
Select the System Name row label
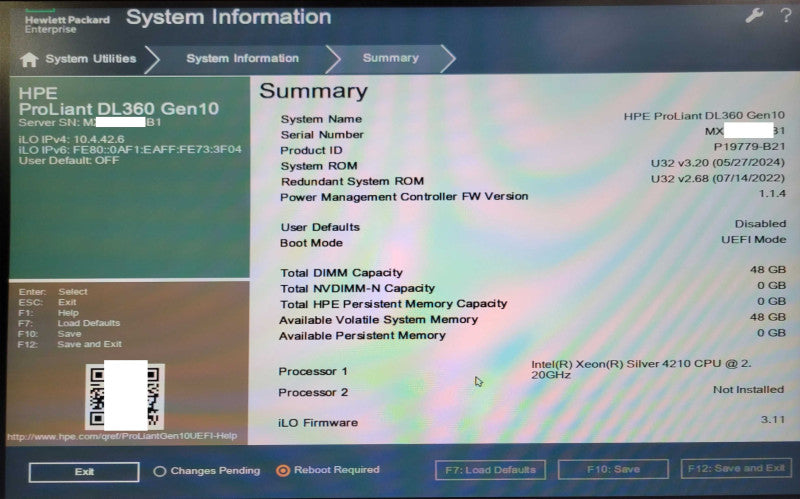[321, 119]
